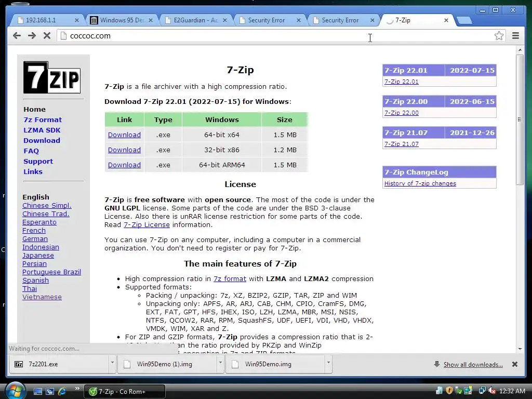This screenshot has width=532, height=399.
Task: Close the Windows 95 Demo tab
Action: [151, 20]
